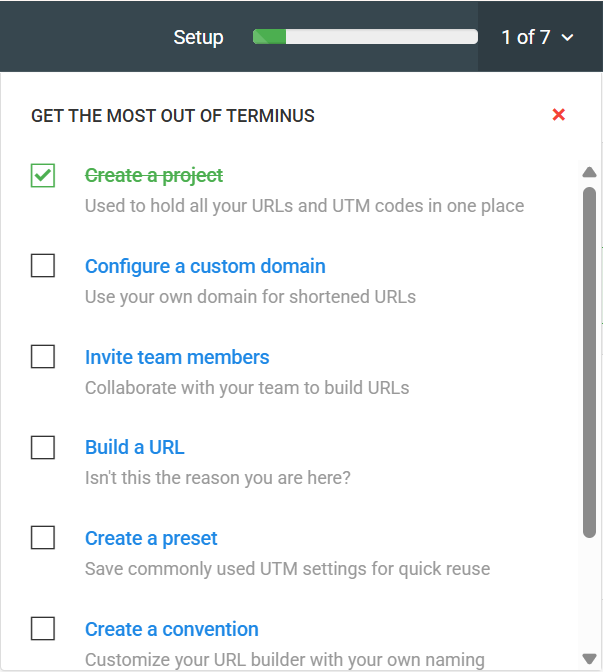
Task: Open the Create a preset link
Action: tap(151, 538)
